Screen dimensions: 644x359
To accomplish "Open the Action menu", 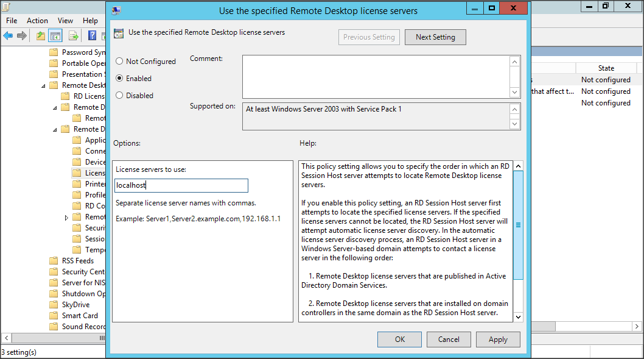I will (x=37, y=21).
